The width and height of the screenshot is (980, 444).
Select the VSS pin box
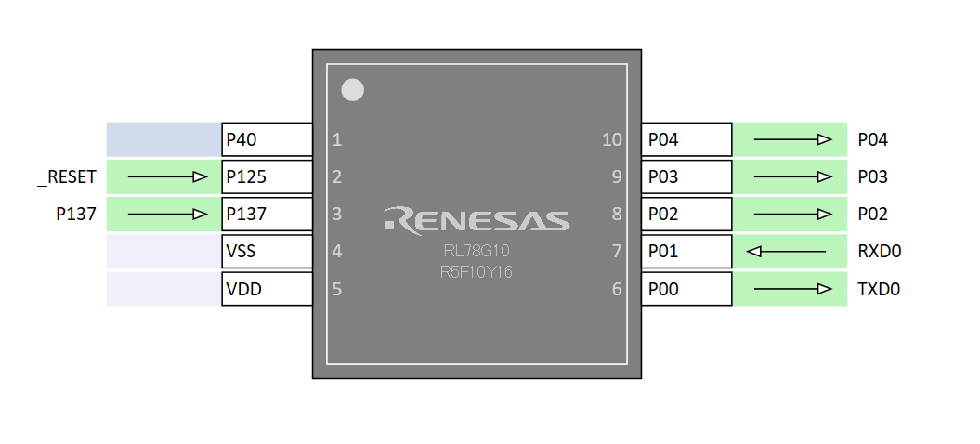[267, 252]
